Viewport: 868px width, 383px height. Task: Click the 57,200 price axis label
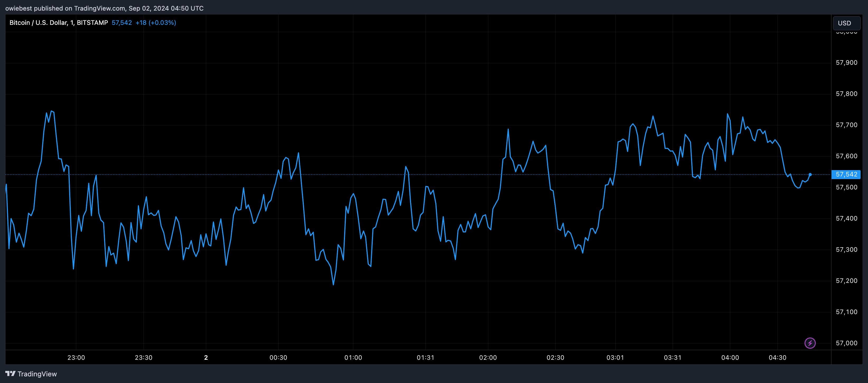(846, 281)
